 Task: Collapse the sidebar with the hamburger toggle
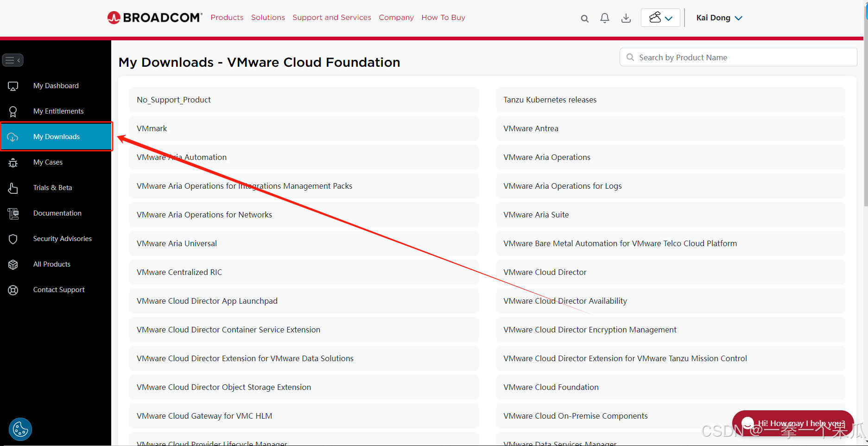[x=13, y=60]
